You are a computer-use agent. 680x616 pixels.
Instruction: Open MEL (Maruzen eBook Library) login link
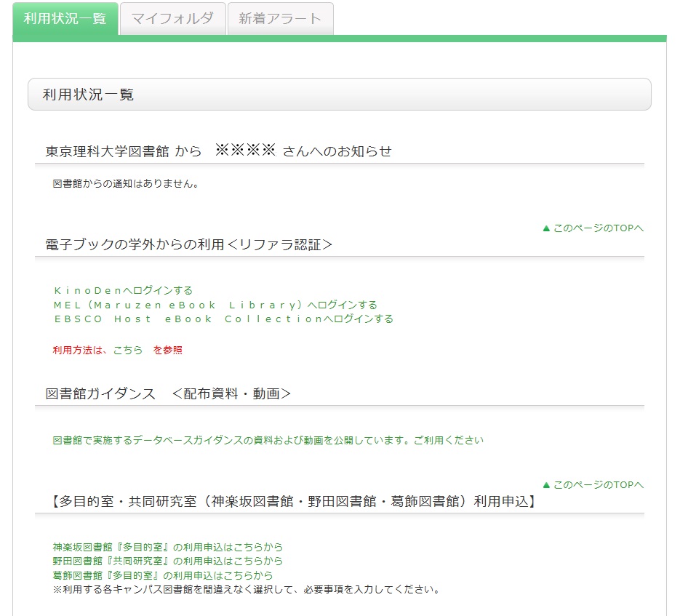215,305
